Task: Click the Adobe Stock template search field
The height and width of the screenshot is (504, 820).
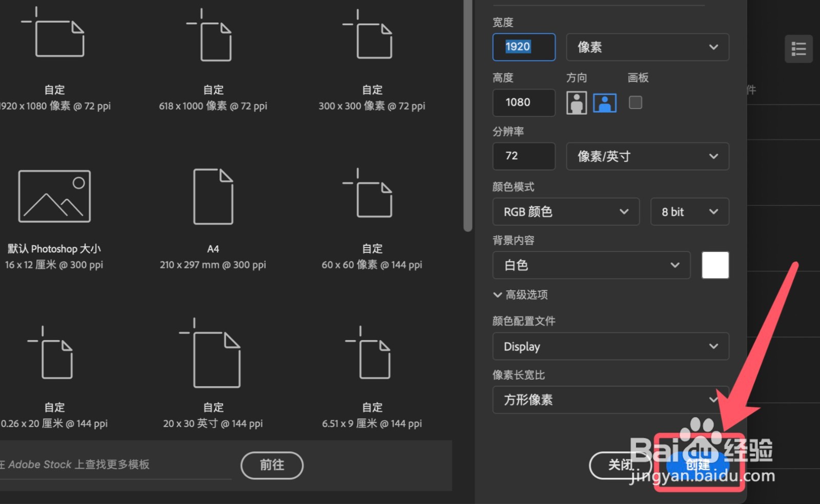Action: 115,465
